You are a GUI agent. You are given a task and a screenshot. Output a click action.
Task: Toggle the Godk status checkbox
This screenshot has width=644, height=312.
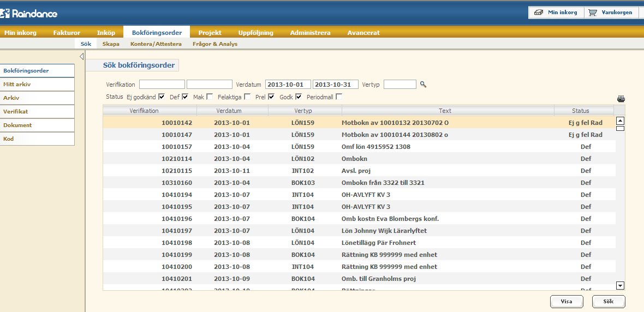click(299, 97)
